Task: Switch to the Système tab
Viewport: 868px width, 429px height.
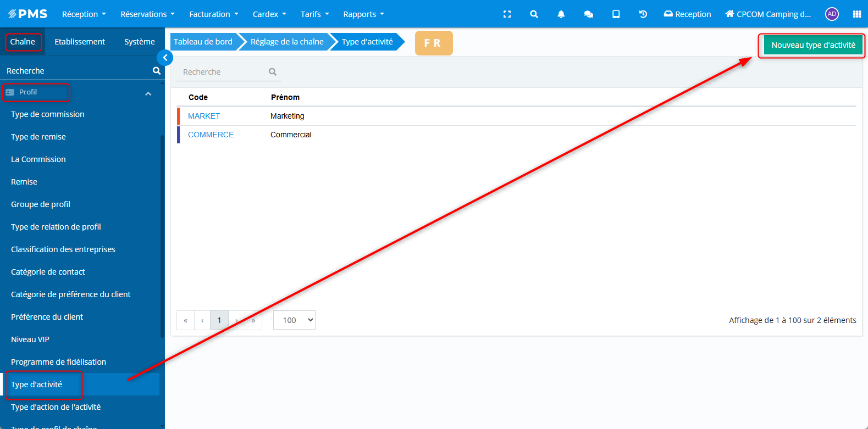Action: pos(139,42)
